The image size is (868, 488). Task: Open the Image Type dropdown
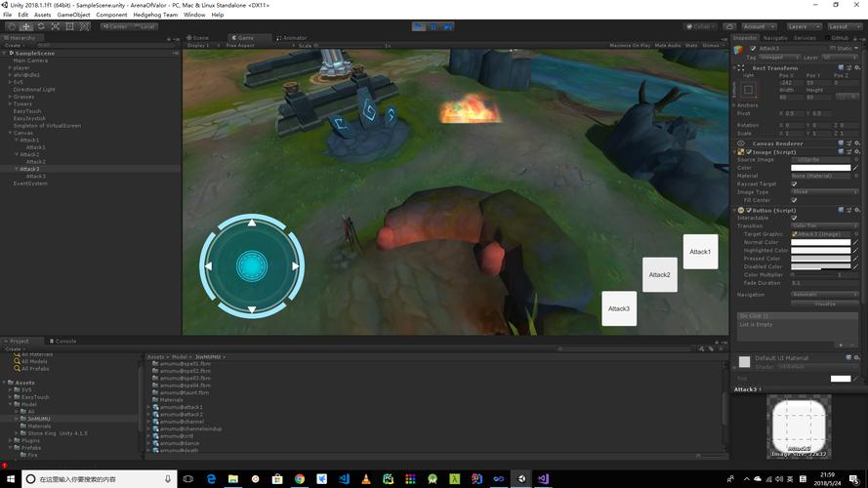pyautogui.click(x=825, y=192)
